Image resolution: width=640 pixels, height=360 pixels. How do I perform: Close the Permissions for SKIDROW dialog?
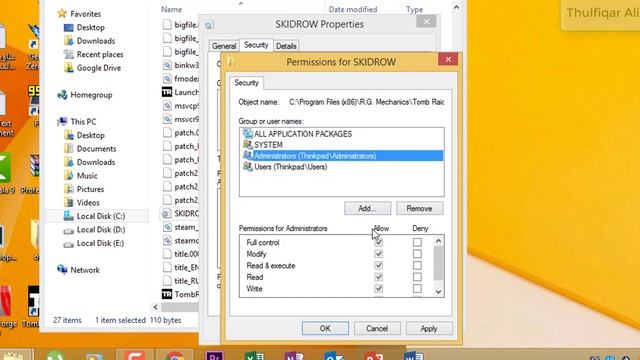(x=448, y=59)
